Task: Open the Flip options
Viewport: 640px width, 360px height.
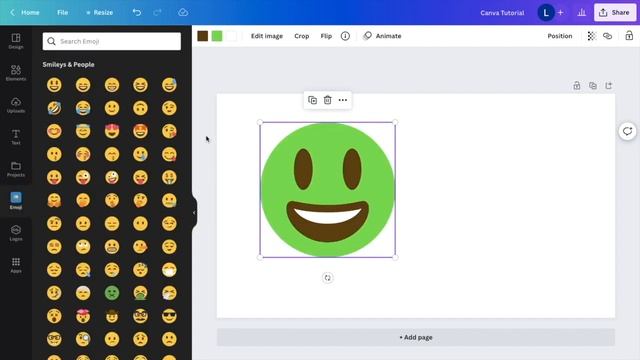Action: (x=326, y=36)
